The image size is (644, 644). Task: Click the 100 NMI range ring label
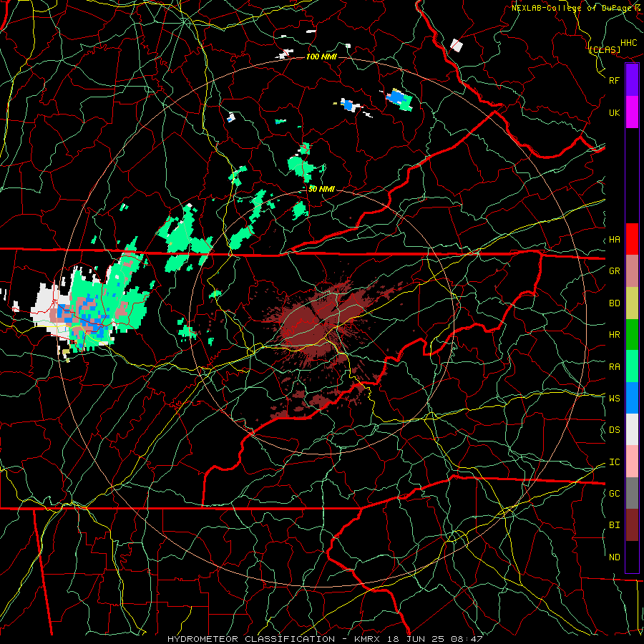click(x=321, y=57)
